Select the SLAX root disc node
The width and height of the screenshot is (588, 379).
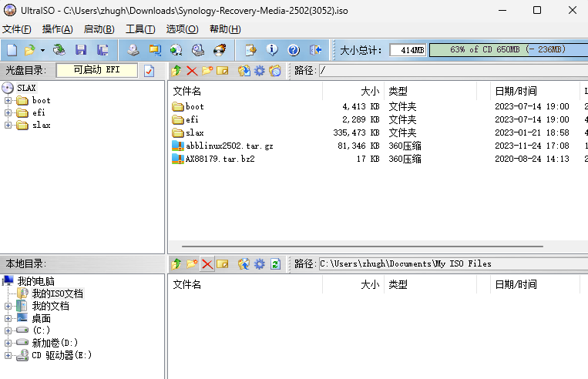[x=26, y=88]
